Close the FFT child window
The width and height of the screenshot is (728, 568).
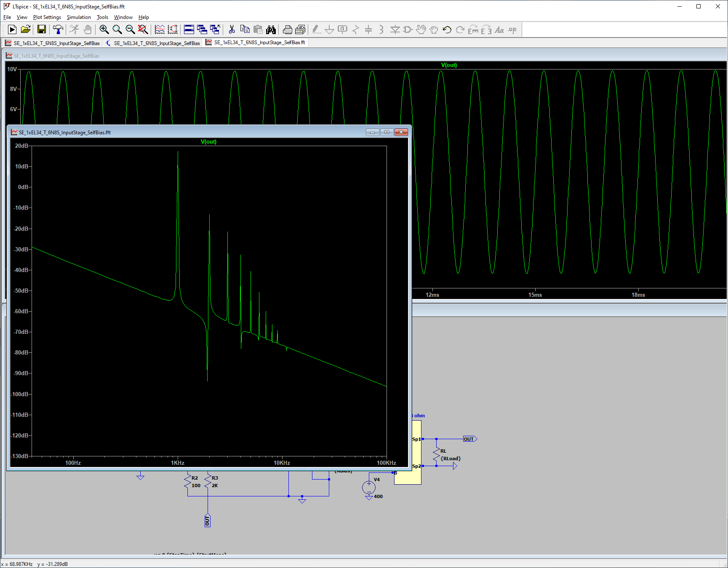click(x=401, y=132)
